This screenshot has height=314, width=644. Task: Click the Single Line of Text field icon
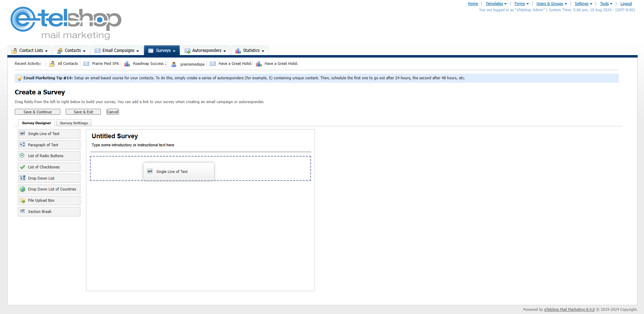pyautogui.click(x=22, y=134)
